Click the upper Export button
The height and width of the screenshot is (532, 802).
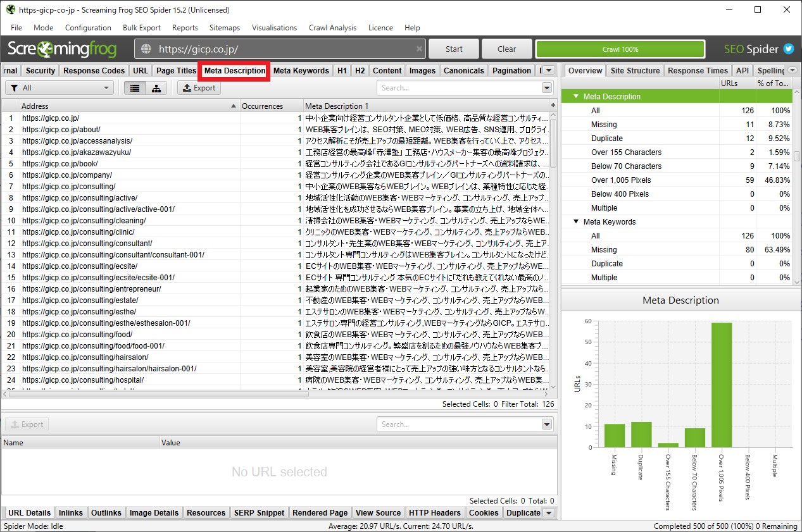(199, 88)
